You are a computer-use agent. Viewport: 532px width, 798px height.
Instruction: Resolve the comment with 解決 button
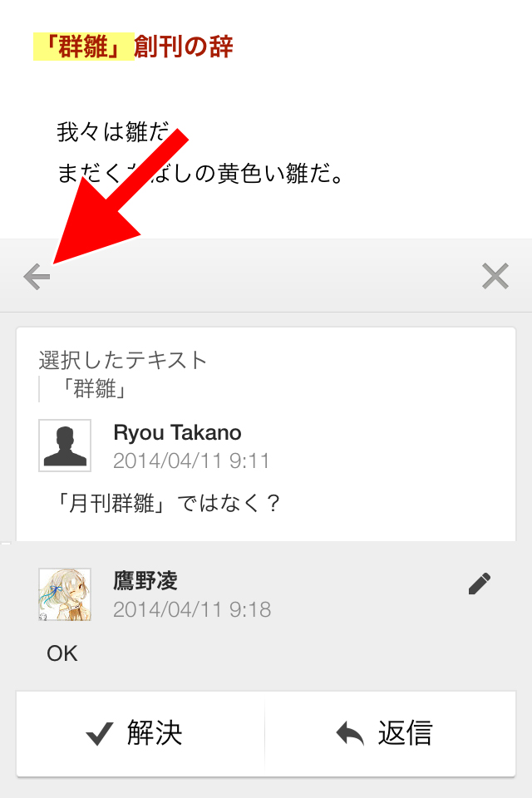[140, 733]
